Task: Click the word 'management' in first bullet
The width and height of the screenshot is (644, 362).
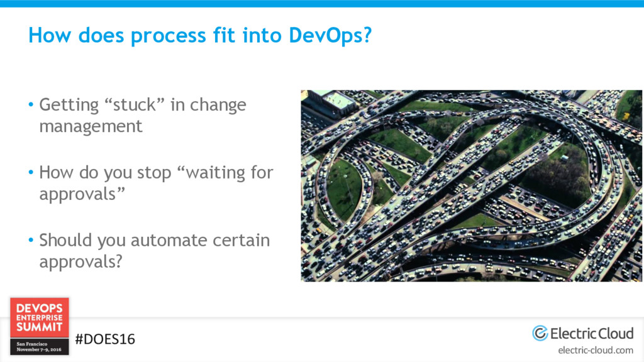Action: (x=91, y=126)
